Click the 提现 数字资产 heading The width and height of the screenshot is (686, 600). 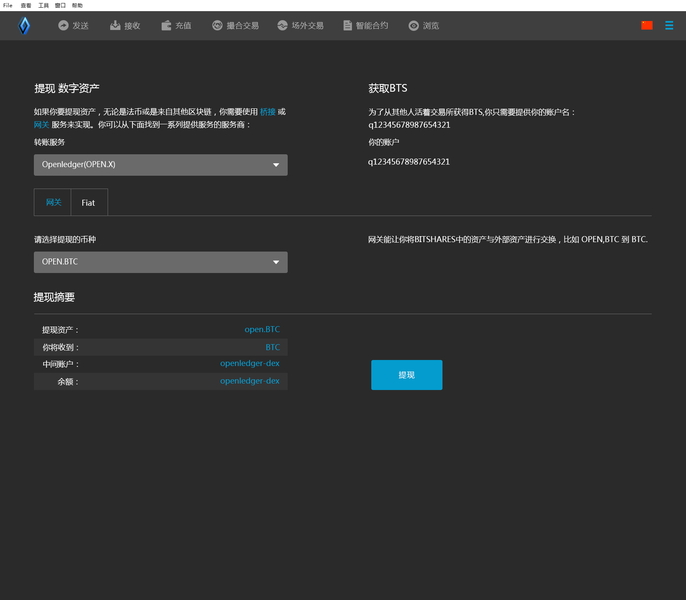[67, 88]
